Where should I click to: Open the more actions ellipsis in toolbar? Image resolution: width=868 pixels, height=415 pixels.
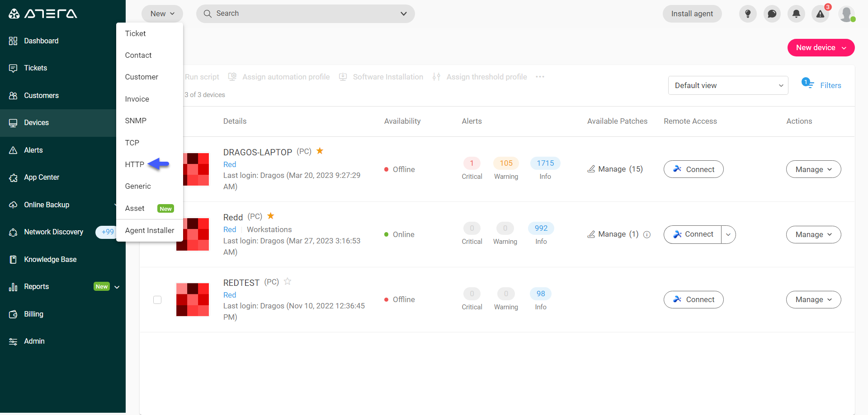point(540,77)
